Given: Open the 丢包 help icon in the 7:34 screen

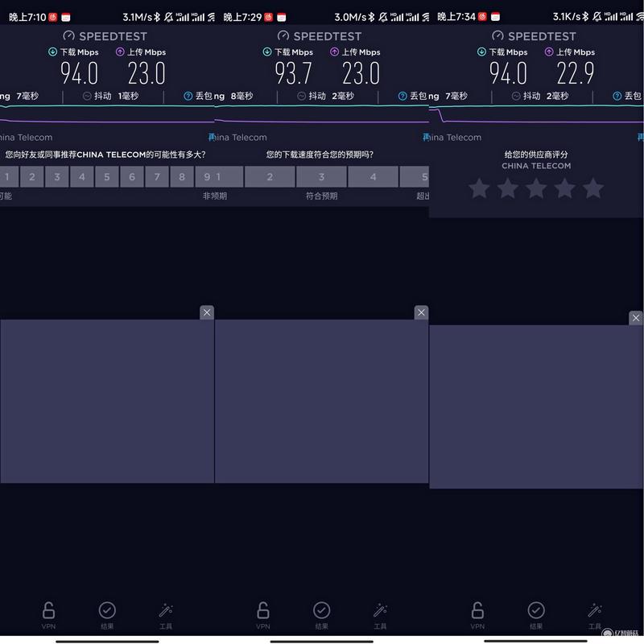Looking at the screenshot, I should click(x=617, y=96).
